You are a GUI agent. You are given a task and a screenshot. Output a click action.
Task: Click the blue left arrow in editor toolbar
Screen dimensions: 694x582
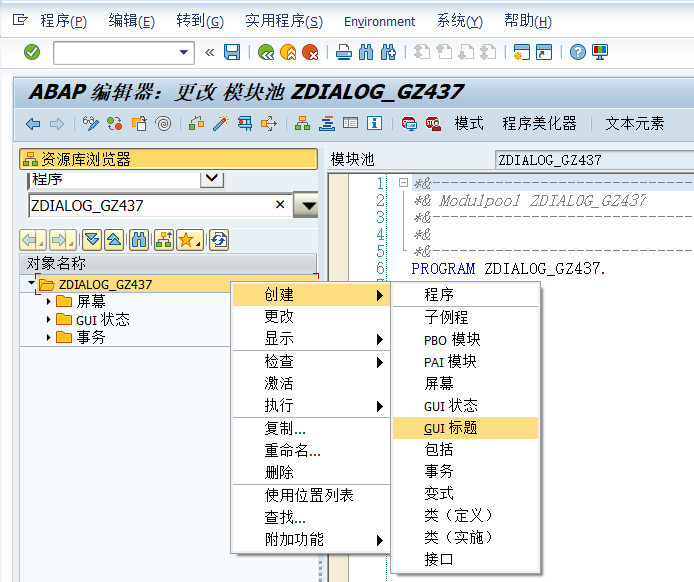33,124
